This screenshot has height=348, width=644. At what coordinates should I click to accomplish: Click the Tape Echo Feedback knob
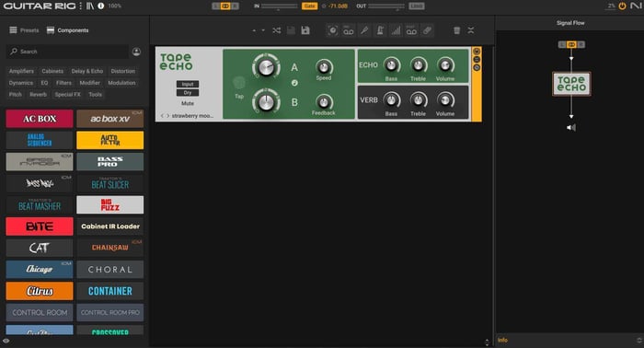click(x=324, y=101)
